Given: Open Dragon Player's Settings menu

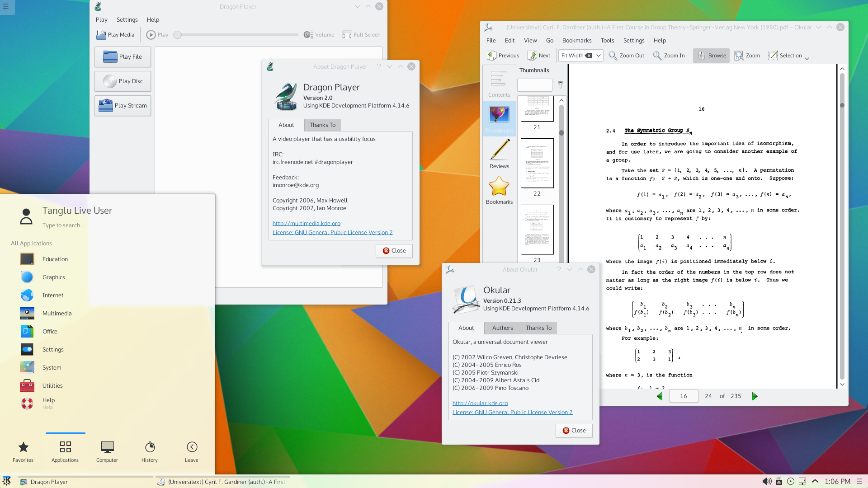Looking at the screenshot, I should click(x=127, y=20).
